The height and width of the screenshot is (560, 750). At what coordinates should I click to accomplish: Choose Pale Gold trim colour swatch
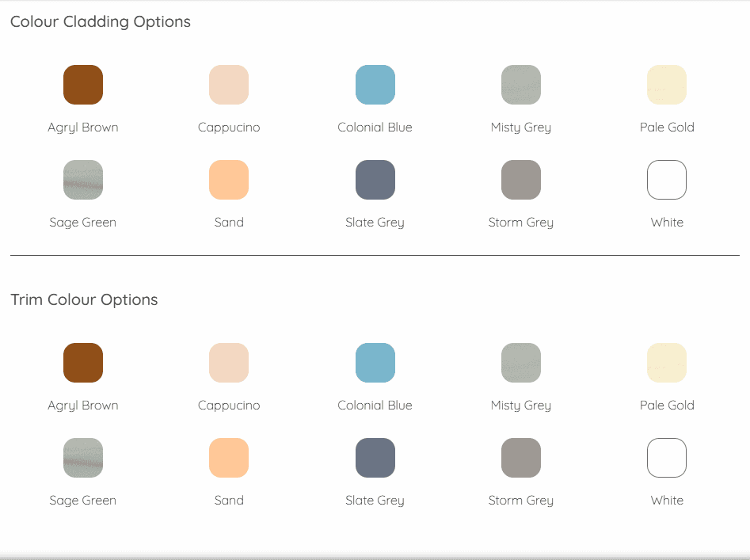667,363
